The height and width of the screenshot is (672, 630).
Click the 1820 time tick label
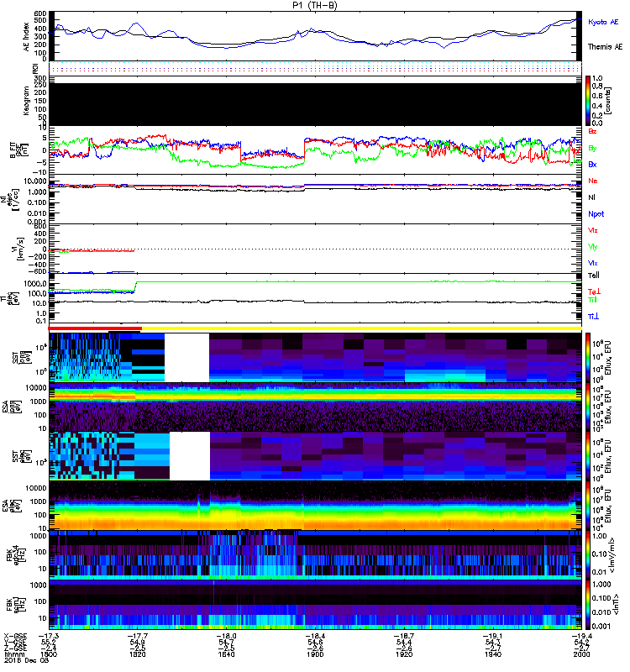pyautogui.click(x=137, y=654)
